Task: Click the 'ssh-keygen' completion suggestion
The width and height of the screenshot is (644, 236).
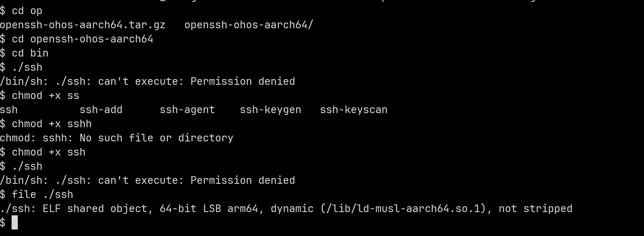Action: pyautogui.click(x=271, y=110)
